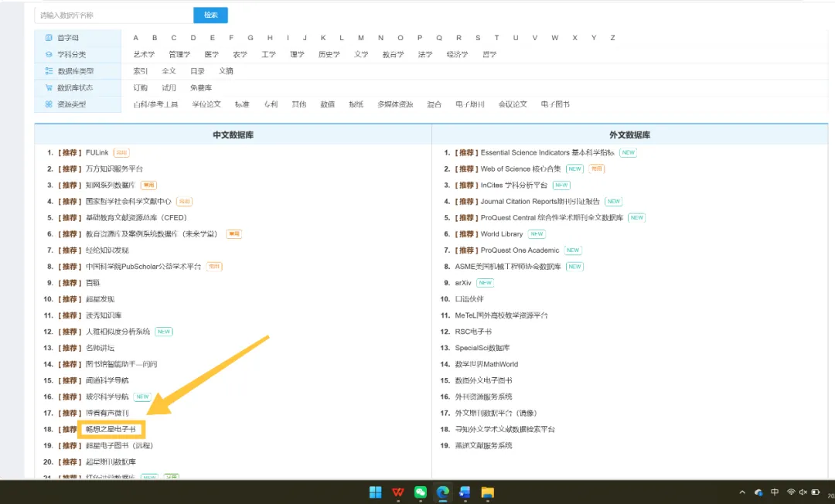Open 国家哲学社会科学文献中心 link
Screen dimensions: 835x504
(129, 201)
